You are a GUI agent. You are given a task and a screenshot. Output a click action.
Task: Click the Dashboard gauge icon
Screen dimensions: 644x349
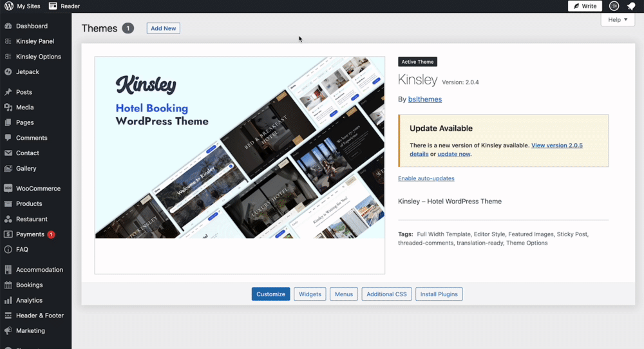[8, 26]
